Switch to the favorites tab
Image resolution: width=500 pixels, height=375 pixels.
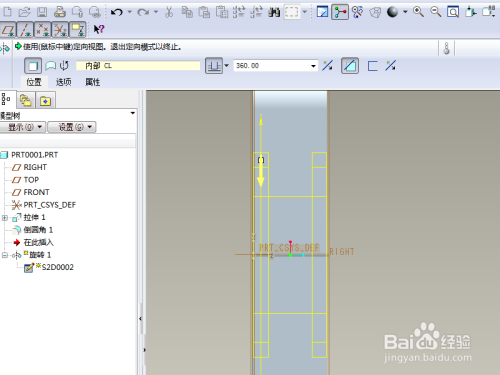tap(45, 100)
